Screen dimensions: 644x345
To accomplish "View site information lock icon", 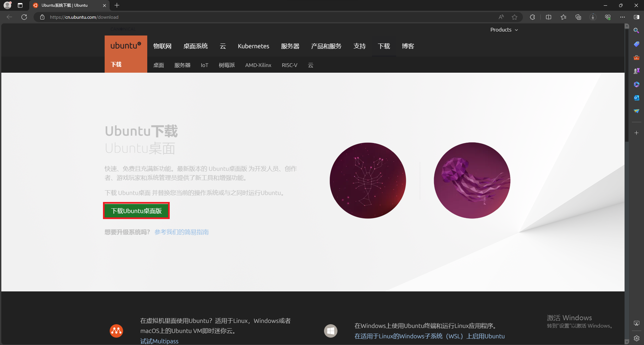I will pyautogui.click(x=42, y=17).
